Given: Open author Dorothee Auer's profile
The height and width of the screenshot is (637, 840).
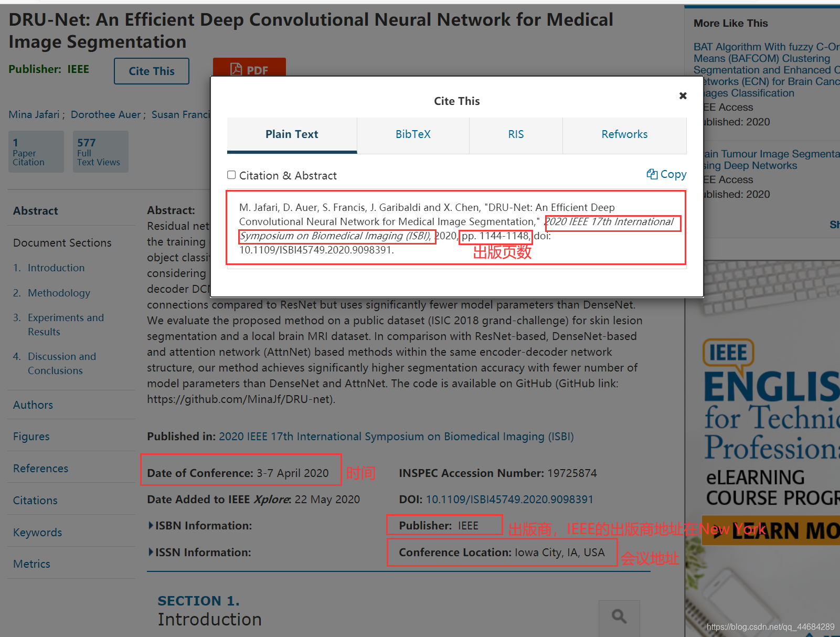Looking at the screenshot, I should 105,114.
